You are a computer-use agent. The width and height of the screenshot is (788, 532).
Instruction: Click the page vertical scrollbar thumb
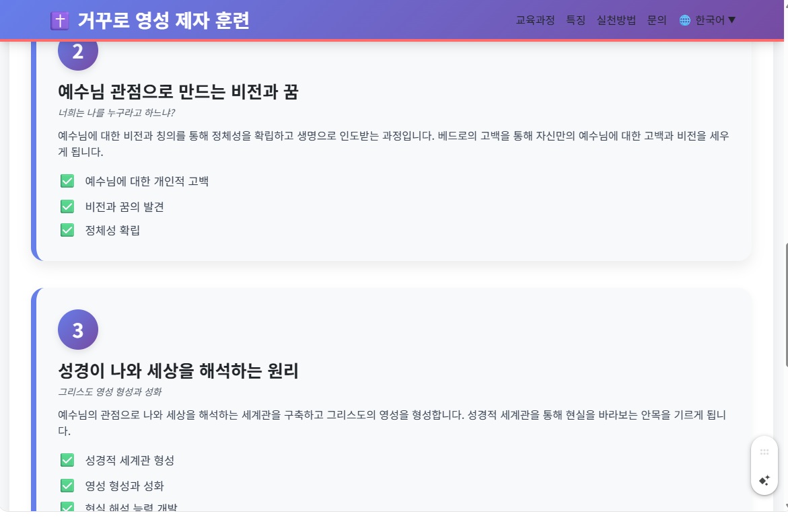[785, 305]
